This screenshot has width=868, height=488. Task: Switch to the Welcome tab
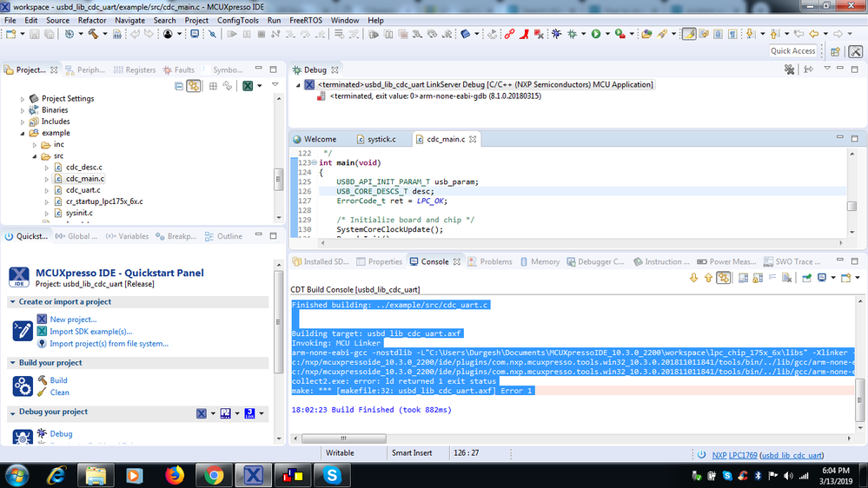tap(315, 140)
